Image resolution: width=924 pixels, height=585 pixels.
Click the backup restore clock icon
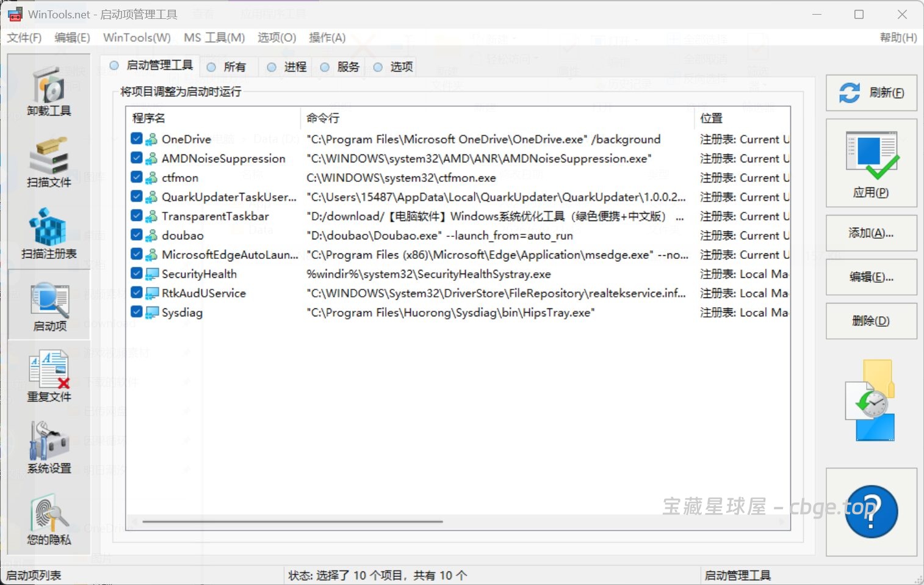tap(872, 401)
